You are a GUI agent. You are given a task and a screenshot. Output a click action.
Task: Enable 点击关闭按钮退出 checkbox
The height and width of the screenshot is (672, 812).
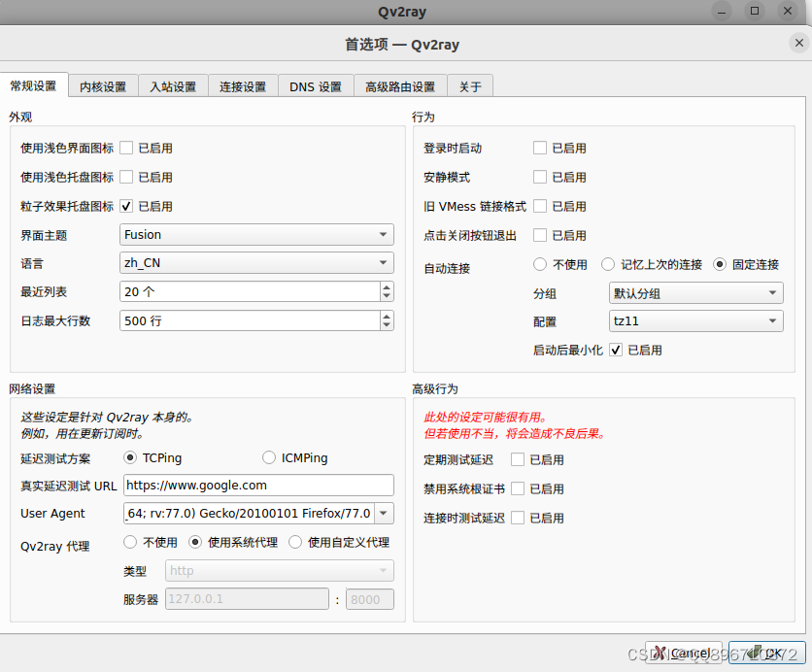click(540, 235)
